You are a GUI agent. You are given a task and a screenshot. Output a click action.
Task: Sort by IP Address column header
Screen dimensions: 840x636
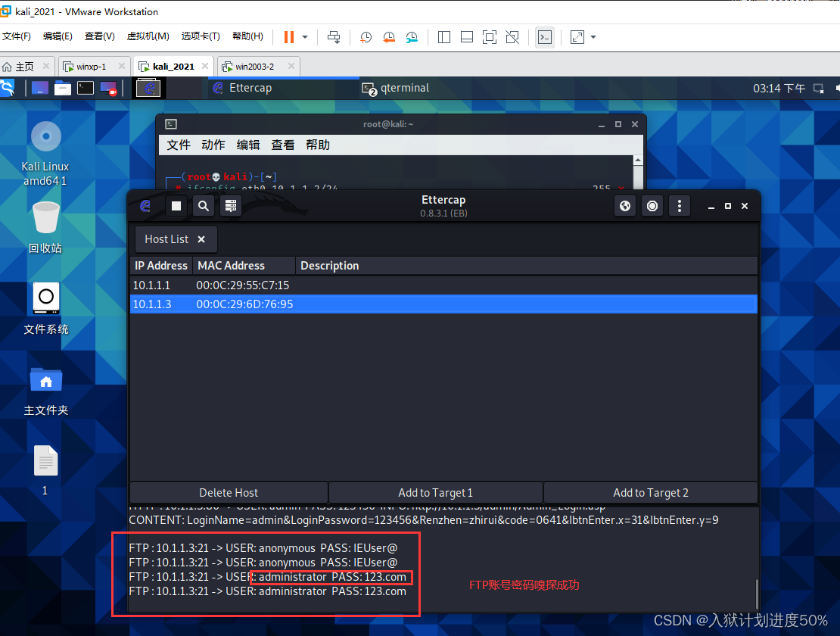161,266
